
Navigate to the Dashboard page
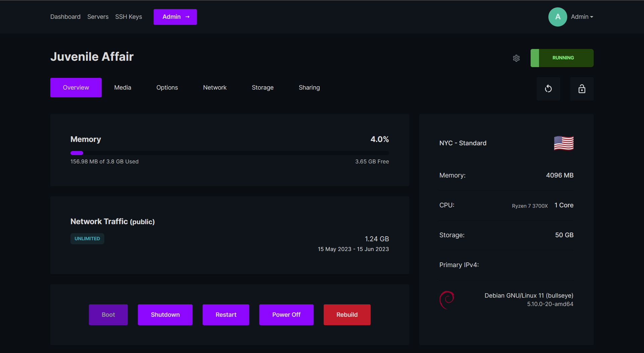[65, 16]
